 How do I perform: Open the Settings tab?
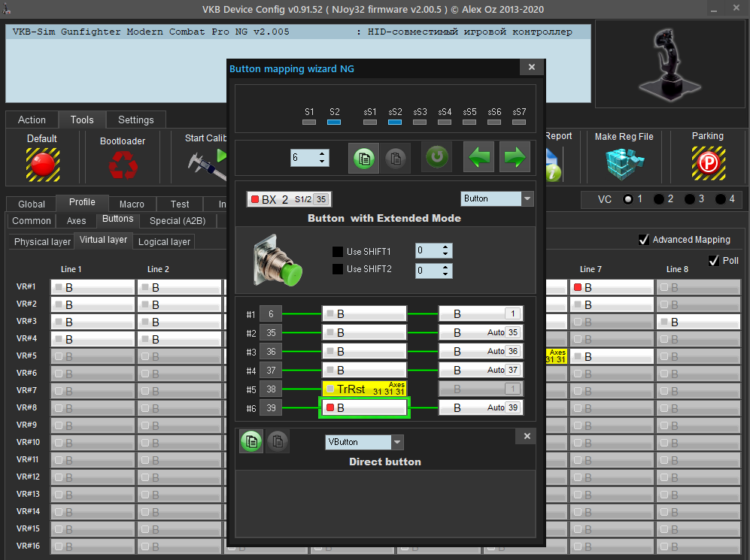[x=136, y=120]
